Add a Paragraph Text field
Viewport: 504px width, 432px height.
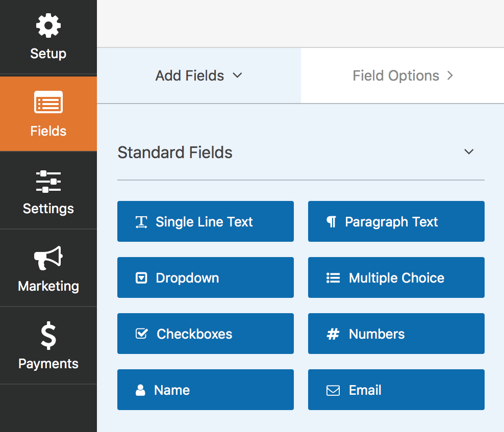coord(396,221)
